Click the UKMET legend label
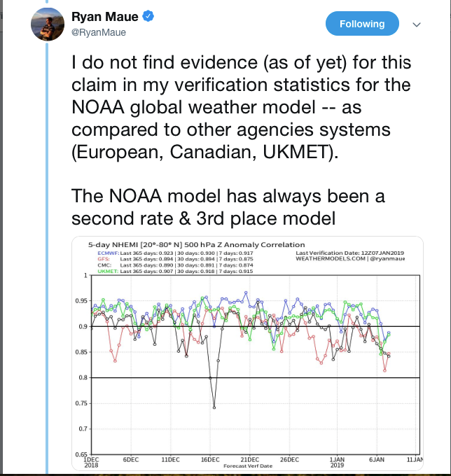 (x=108, y=271)
